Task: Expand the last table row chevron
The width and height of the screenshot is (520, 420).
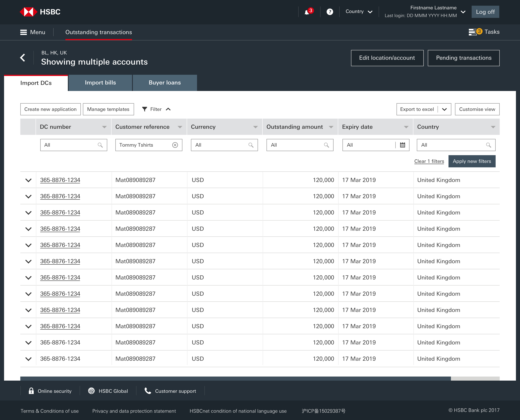Action: click(x=28, y=359)
